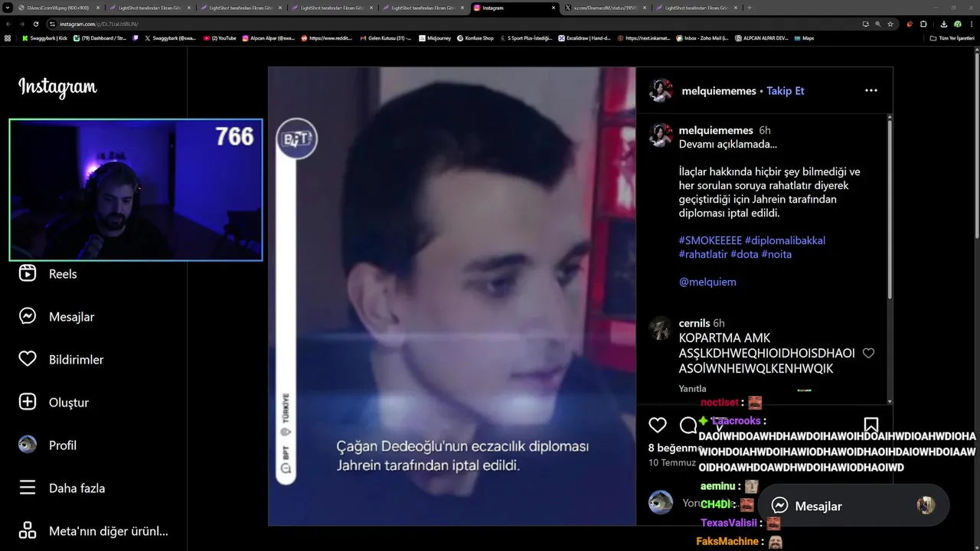Open Chrome three-dot menu
Viewport: 980px width, 551px height.
(x=972, y=24)
